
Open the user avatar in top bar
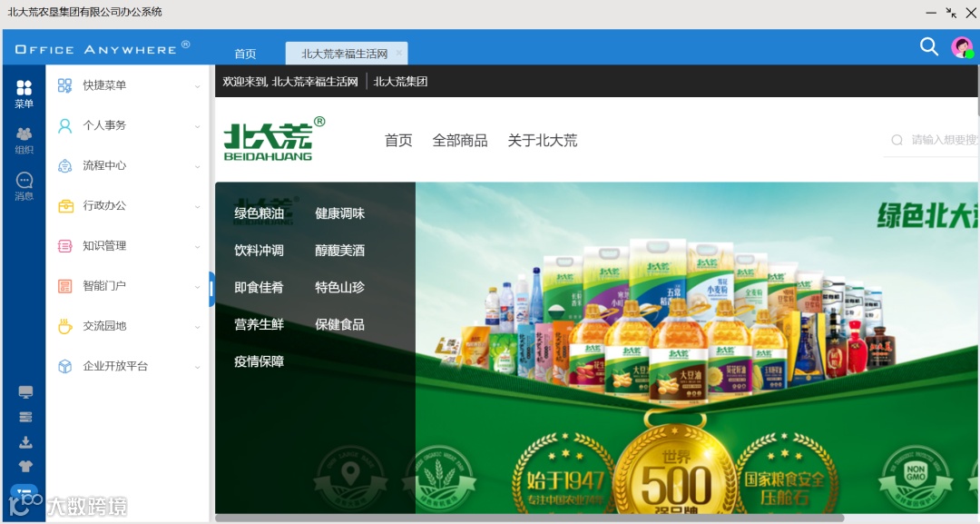coord(962,47)
